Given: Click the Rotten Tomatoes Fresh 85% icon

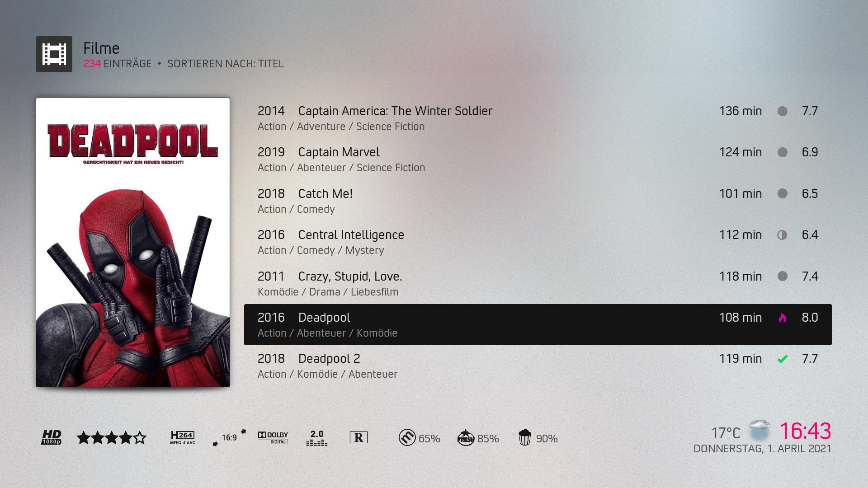Looking at the screenshot, I should tap(466, 437).
